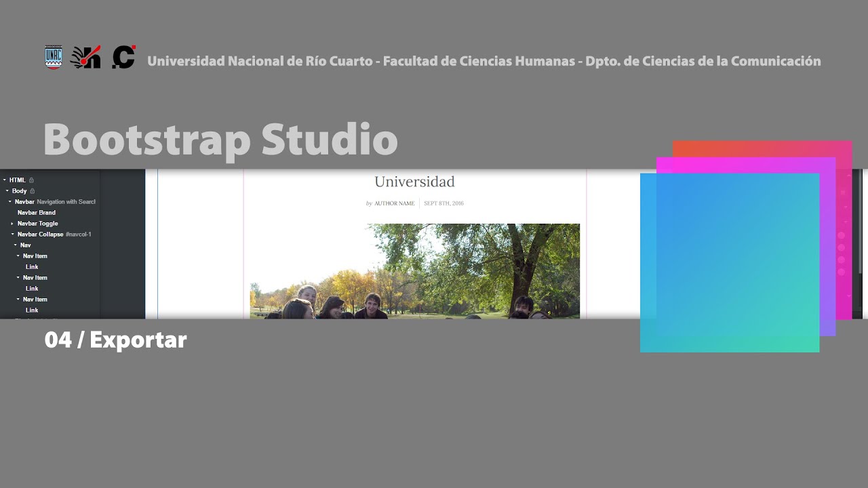
Task: Collapse the HTML tree node
Action: click(x=4, y=180)
